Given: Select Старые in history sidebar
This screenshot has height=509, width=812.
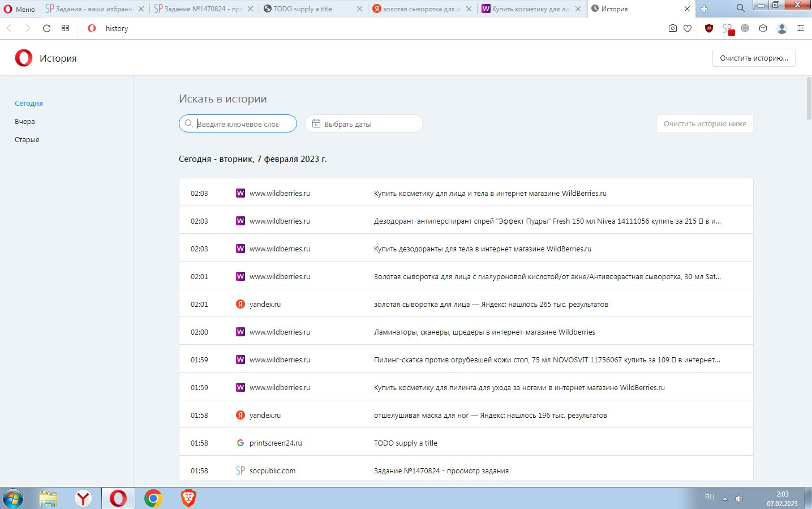Looking at the screenshot, I should click(27, 139).
